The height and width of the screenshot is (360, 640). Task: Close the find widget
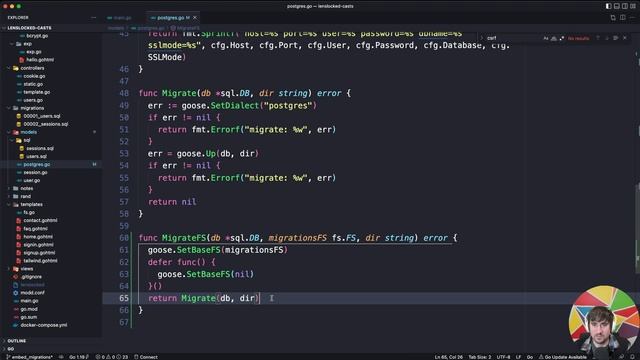pyautogui.click(x=624, y=38)
